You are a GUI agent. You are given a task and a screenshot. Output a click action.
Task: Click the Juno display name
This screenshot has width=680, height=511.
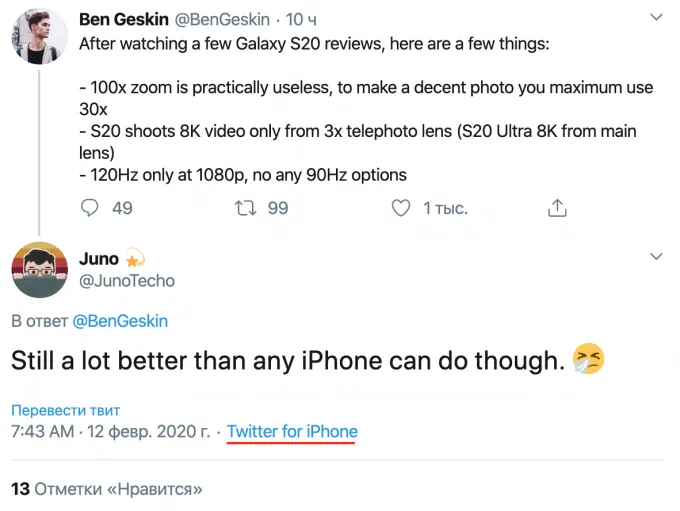click(98, 259)
